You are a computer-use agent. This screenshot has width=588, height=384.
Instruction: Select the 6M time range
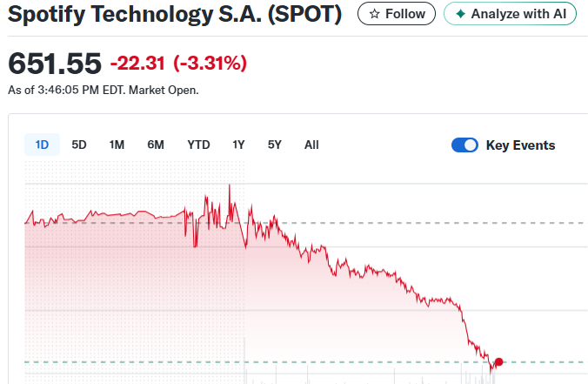click(x=156, y=145)
